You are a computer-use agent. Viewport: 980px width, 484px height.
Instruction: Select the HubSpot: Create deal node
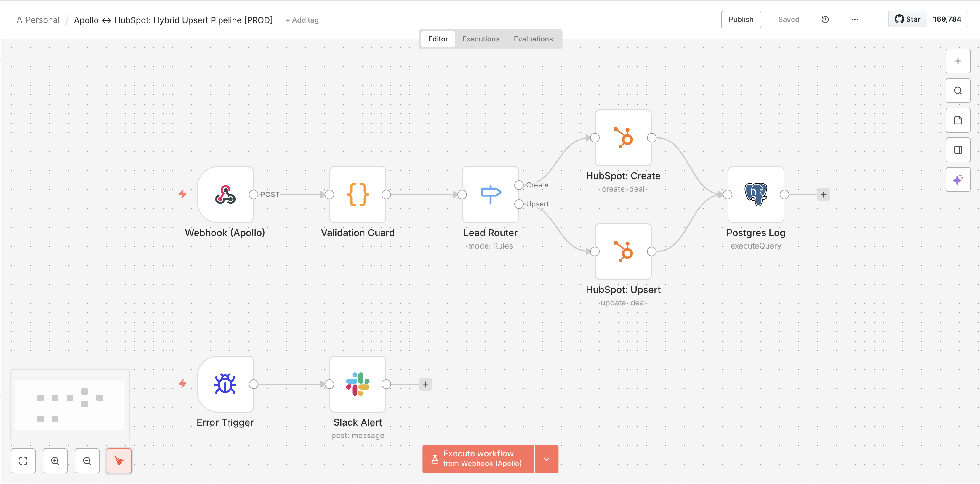click(x=622, y=138)
